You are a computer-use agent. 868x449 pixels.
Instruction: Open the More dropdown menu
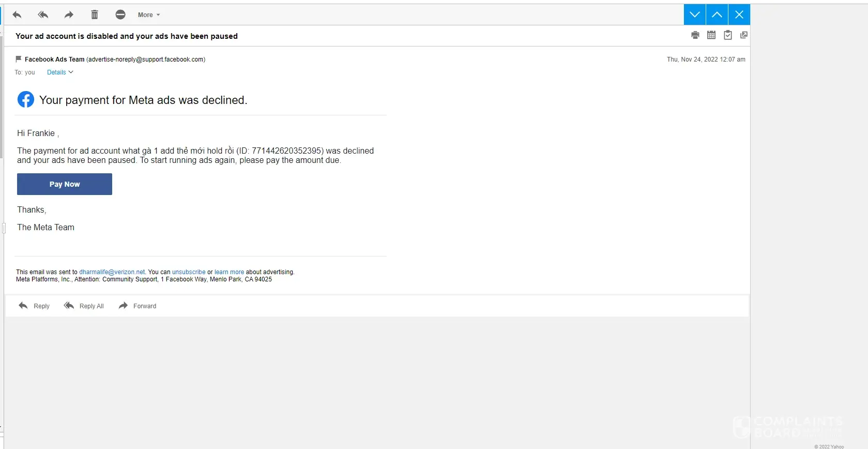[x=149, y=15]
